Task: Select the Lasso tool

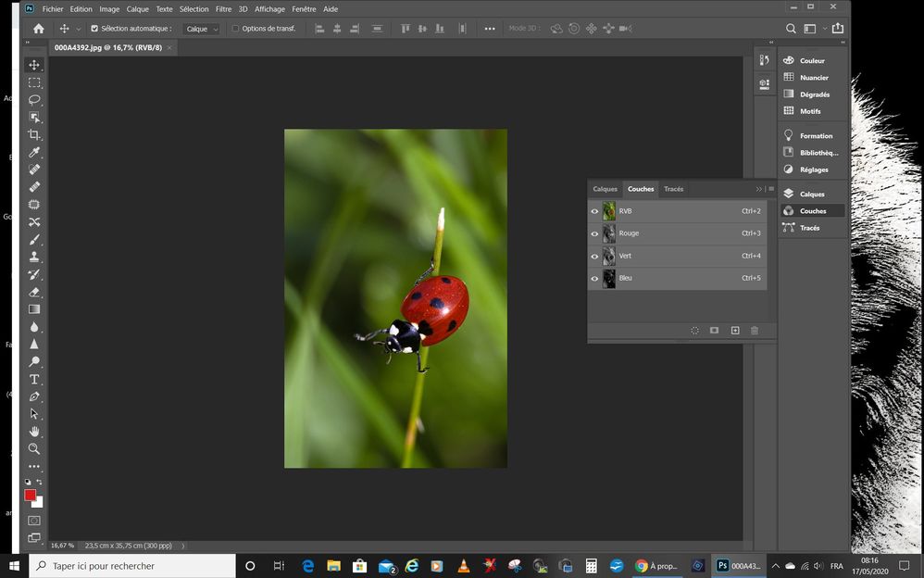Action: [x=34, y=99]
